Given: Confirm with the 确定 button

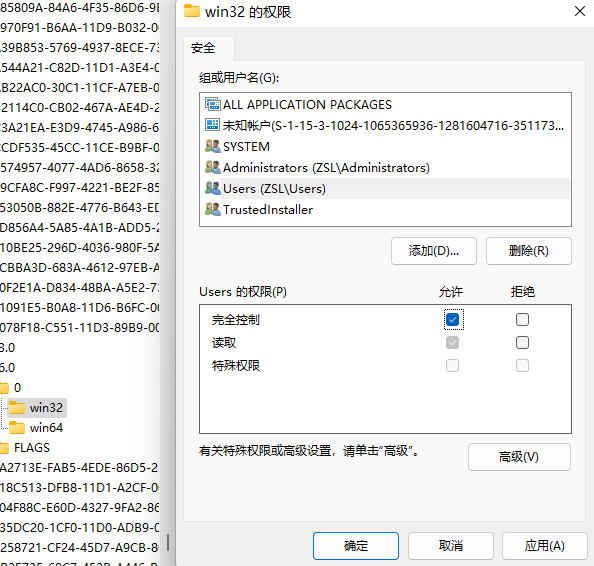Looking at the screenshot, I should click(356, 546).
